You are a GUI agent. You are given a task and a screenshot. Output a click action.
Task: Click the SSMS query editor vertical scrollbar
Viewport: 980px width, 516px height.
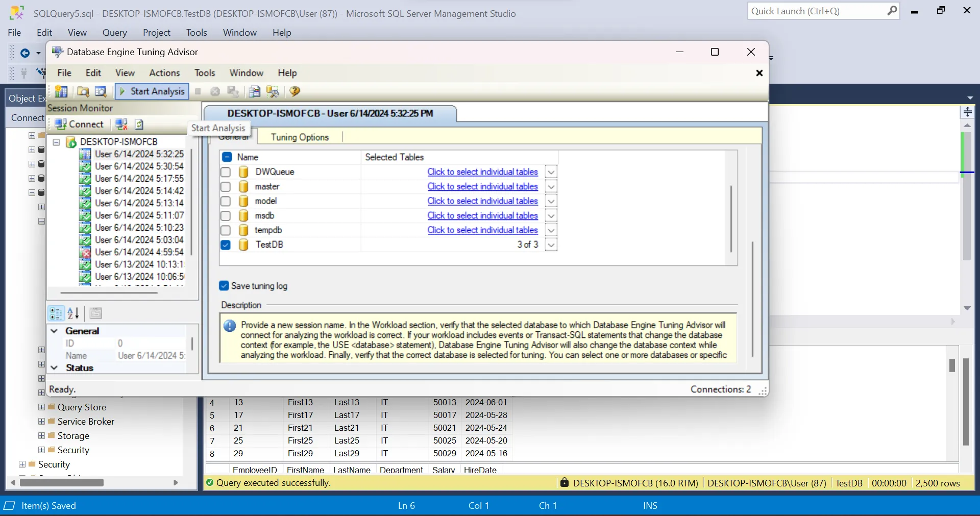click(x=967, y=196)
